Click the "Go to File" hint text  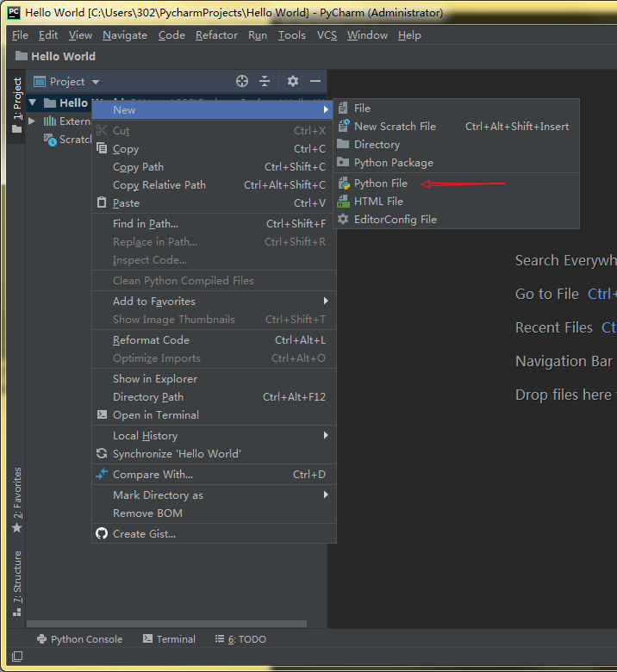546,294
